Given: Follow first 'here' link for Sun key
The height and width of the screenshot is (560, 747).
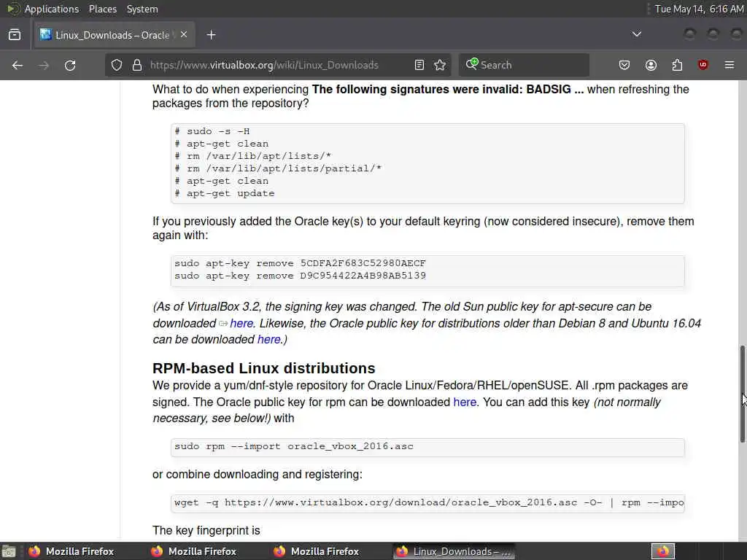Looking at the screenshot, I should [241, 323].
